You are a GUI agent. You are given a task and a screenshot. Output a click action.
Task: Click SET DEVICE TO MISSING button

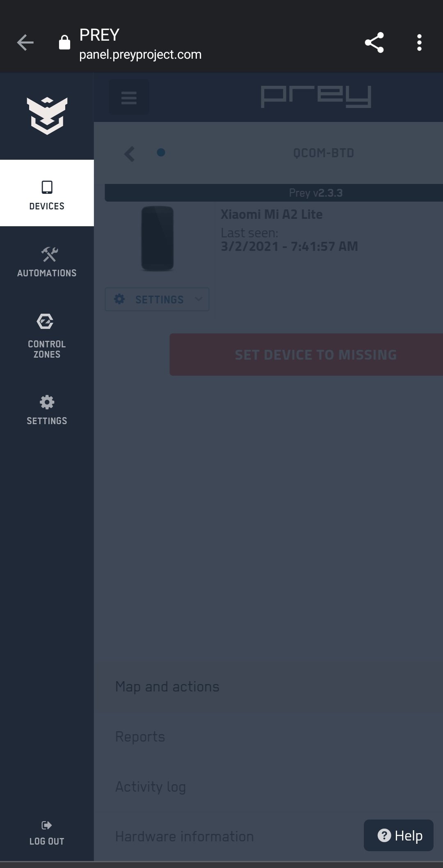[x=306, y=355]
